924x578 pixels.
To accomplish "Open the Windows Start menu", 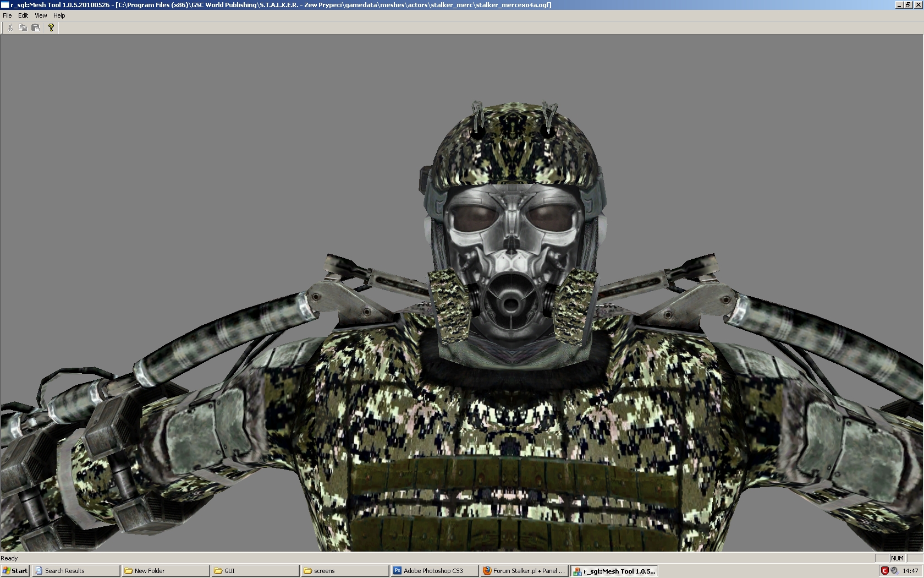I will [15, 571].
